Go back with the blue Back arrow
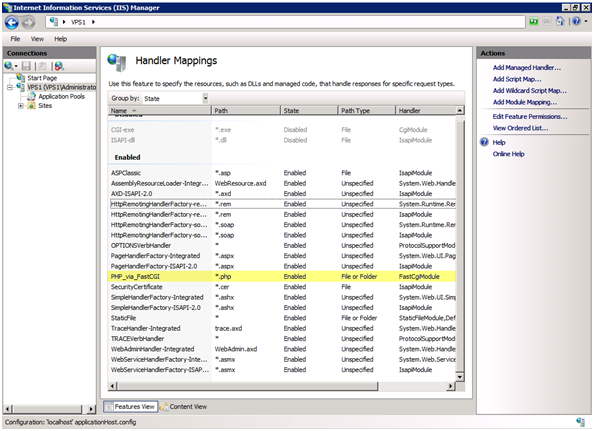Screen dimensions: 594x431 [x=12, y=22]
